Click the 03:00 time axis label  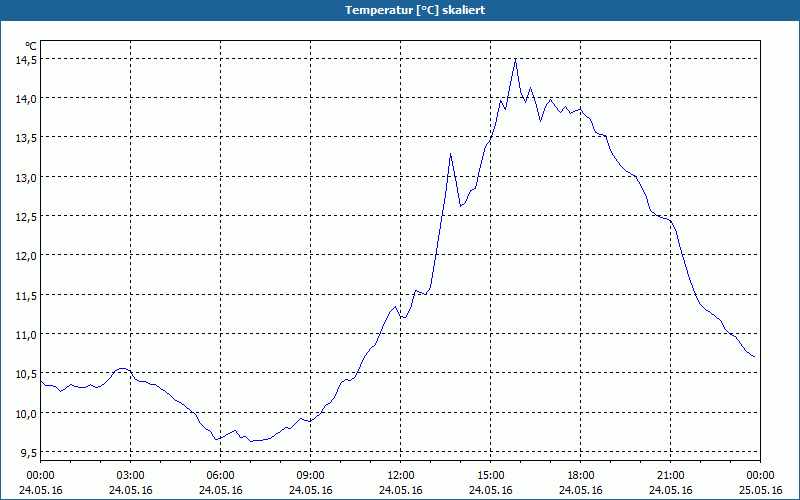[131, 476]
